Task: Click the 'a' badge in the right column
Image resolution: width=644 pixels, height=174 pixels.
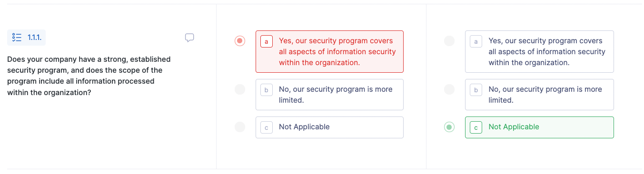Action: point(476,41)
